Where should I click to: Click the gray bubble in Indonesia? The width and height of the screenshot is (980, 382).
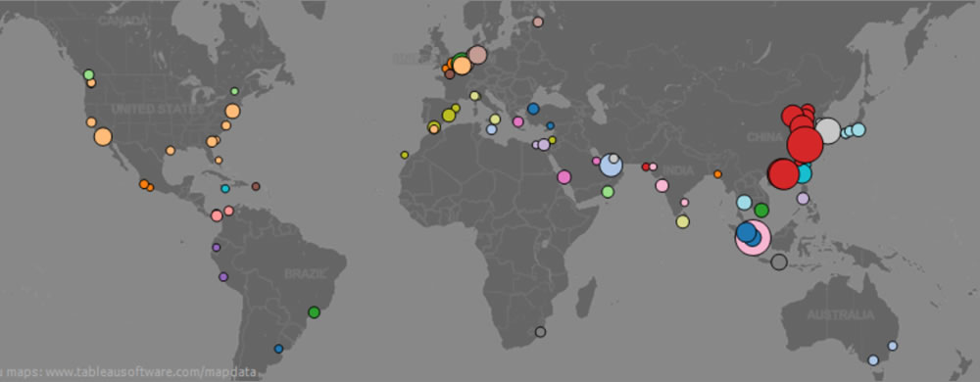click(x=779, y=263)
